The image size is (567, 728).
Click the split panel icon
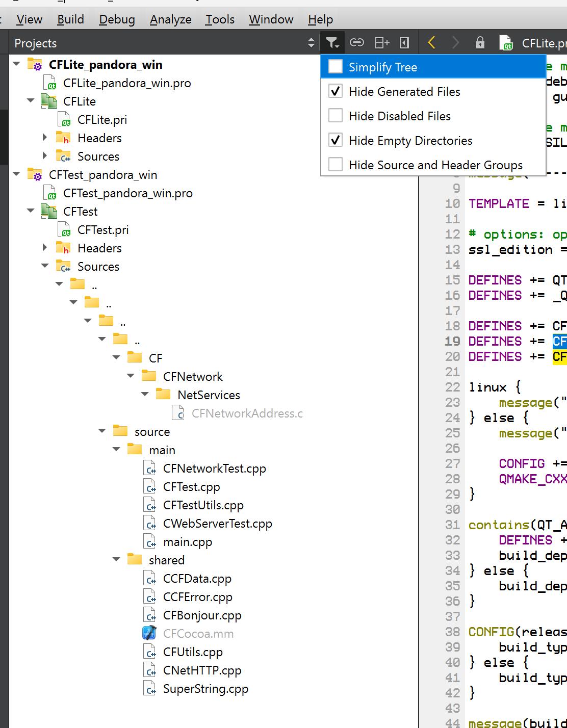pos(382,43)
